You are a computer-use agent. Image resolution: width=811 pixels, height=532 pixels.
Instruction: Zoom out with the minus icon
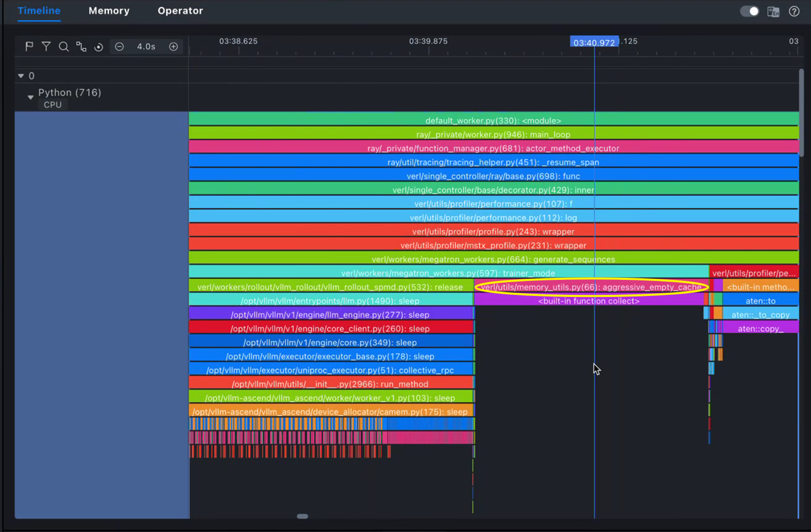click(120, 46)
